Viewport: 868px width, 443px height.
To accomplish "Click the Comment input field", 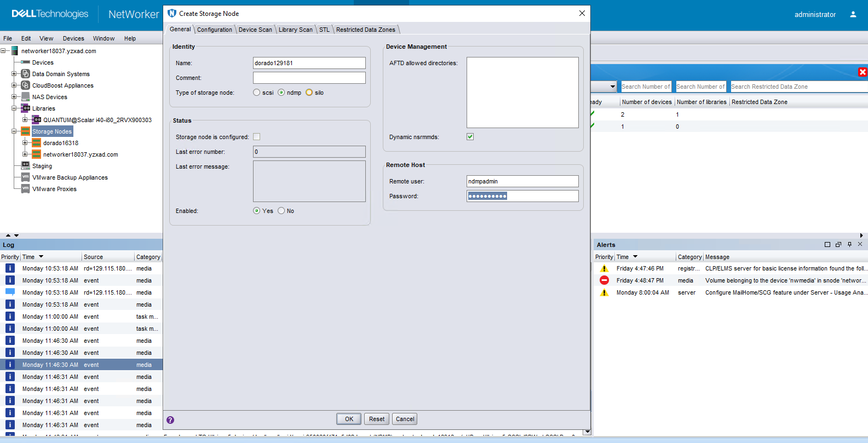I will click(309, 78).
